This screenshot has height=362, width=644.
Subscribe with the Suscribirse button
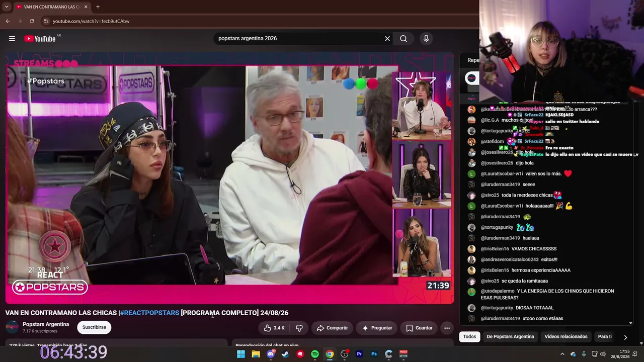pyautogui.click(x=94, y=327)
